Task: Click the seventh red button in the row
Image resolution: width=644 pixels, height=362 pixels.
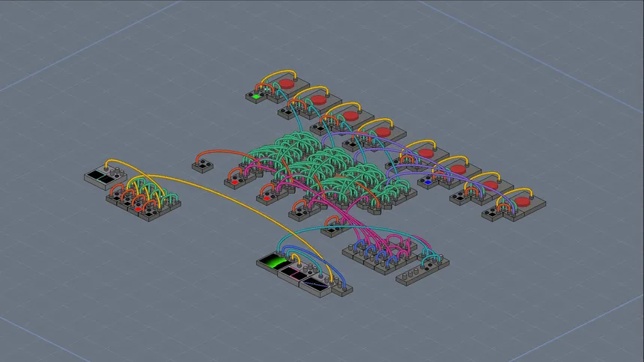Action: tap(490, 185)
